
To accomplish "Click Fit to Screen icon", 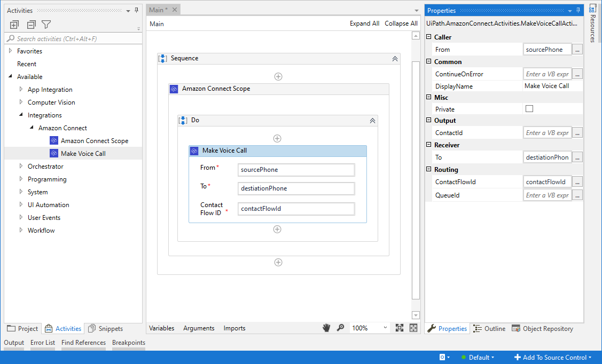I will pos(400,328).
